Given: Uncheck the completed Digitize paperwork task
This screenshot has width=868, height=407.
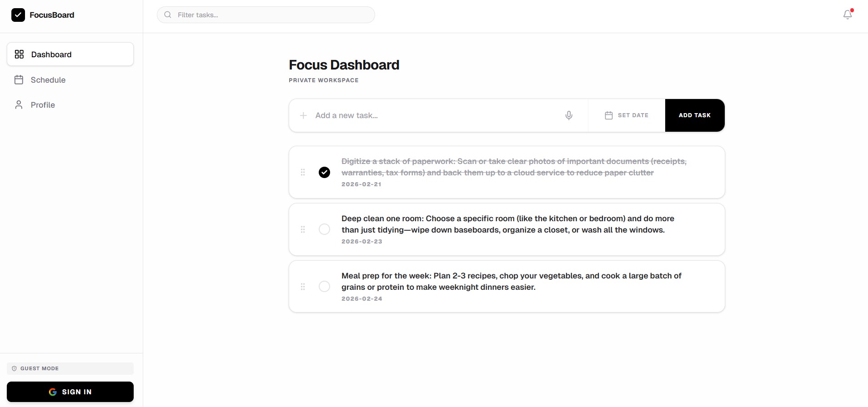Looking at the screenshot, I should [324, 172].
